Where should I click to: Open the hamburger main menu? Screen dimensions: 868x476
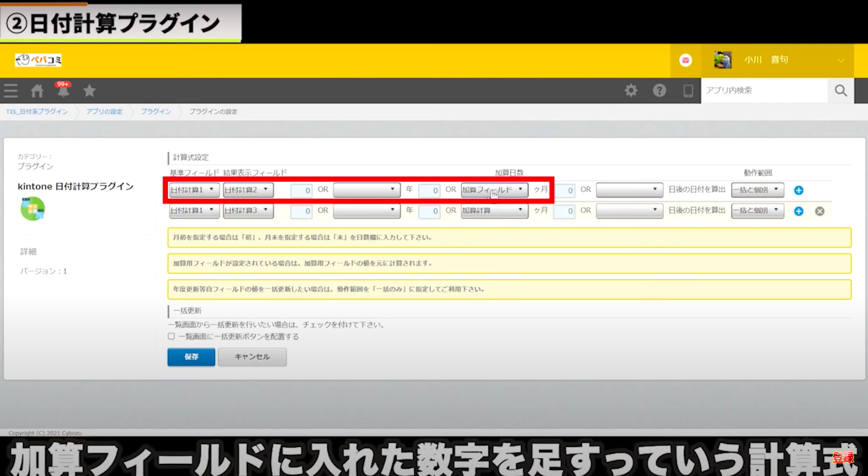tap(11, 91)
